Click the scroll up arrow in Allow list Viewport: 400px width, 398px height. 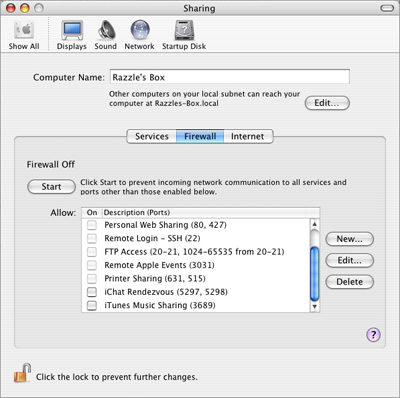point(314,224)
